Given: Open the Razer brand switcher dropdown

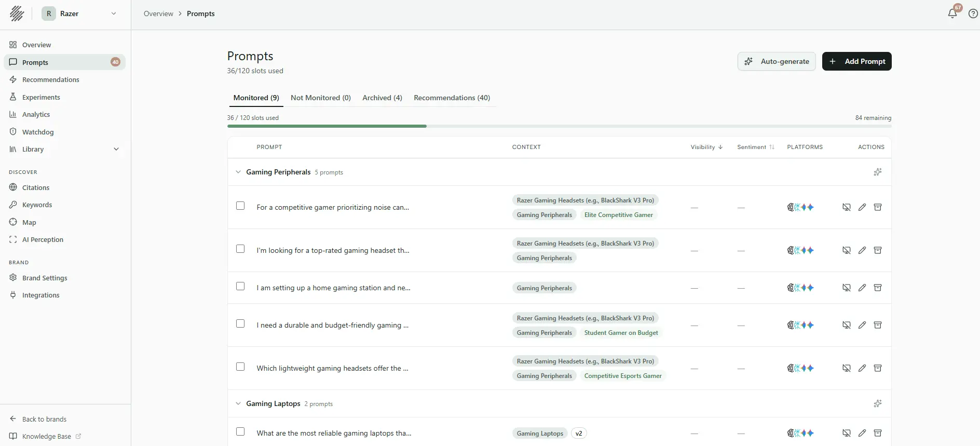Looking at the screenshot, I should coord(80,13).
